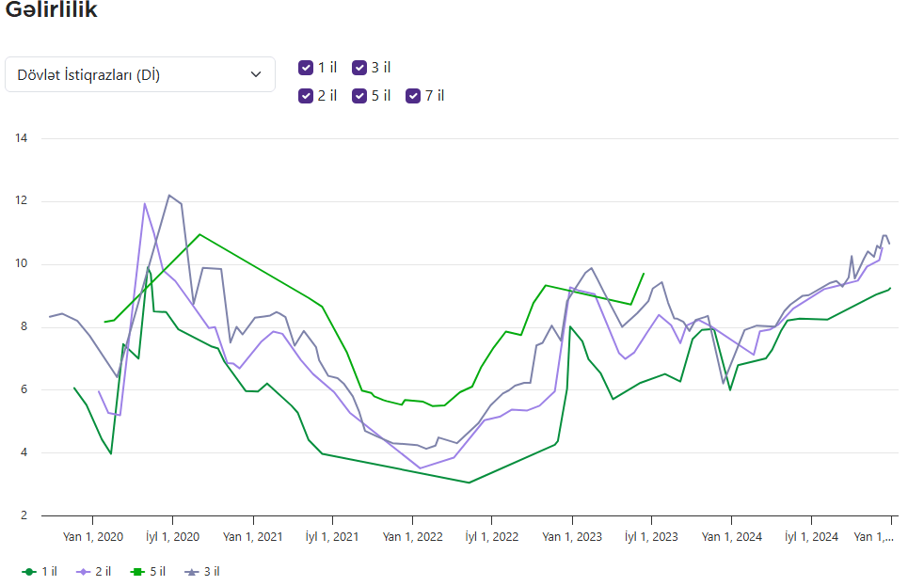The image size is (924, 586).
Task: Disable the 2 il checkbox
Action: point(306,96)
